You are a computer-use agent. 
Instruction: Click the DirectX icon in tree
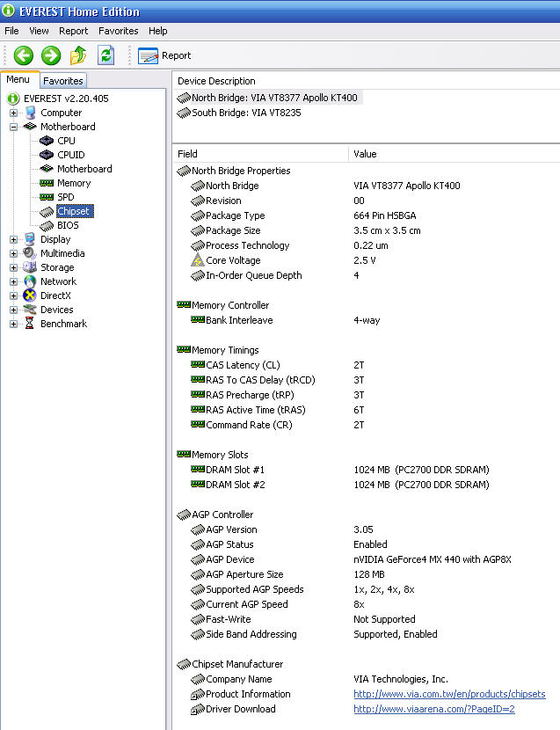30,296
